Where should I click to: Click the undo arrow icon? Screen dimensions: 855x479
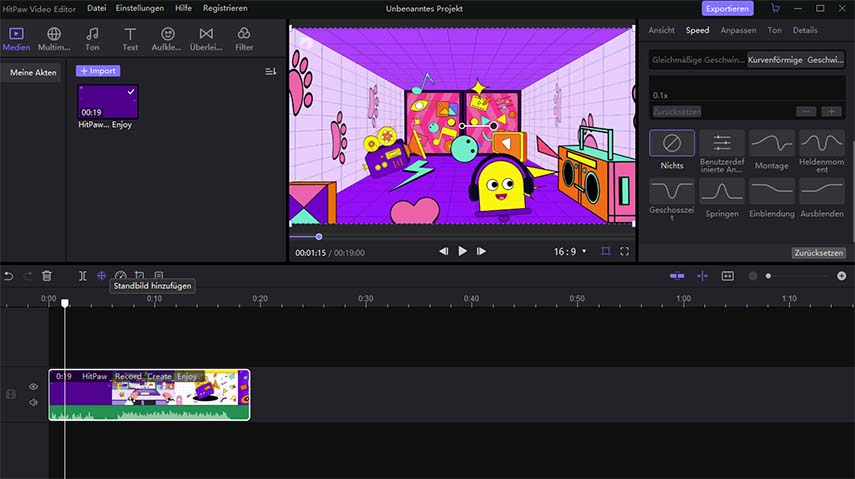[x=9, y=275]
